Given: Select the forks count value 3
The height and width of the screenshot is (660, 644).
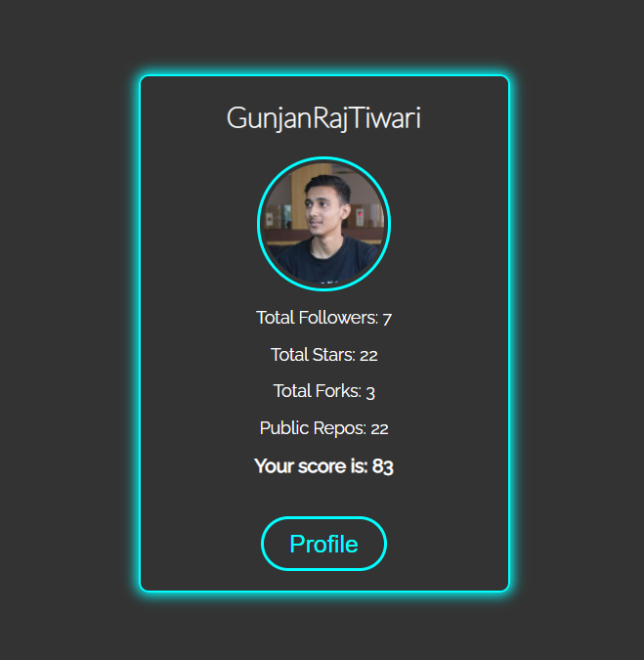Looking at the screenshot, I should 370,393.
